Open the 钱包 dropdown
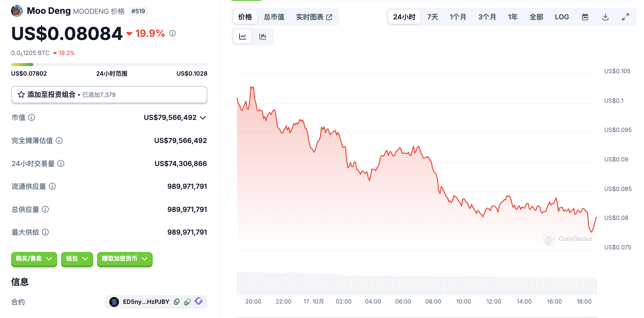Screen dimensions: 644x318 [x=77, y=259]
